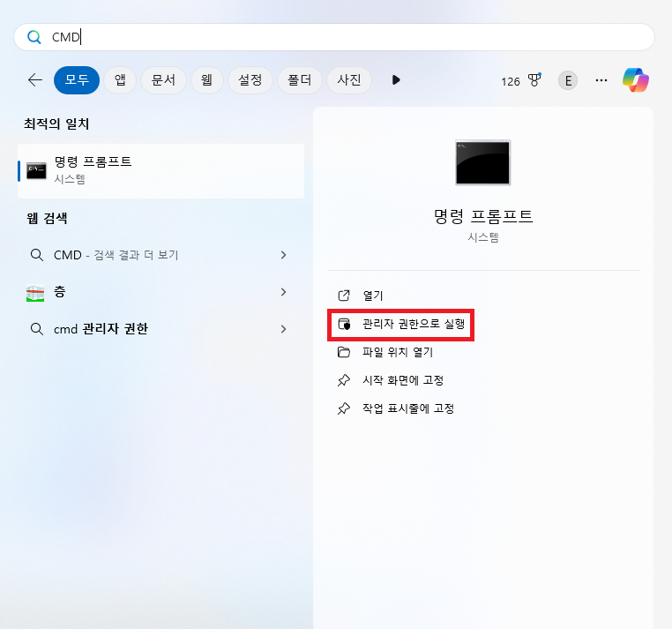Click the 최적의 일치 section heading

click(56, 124)
